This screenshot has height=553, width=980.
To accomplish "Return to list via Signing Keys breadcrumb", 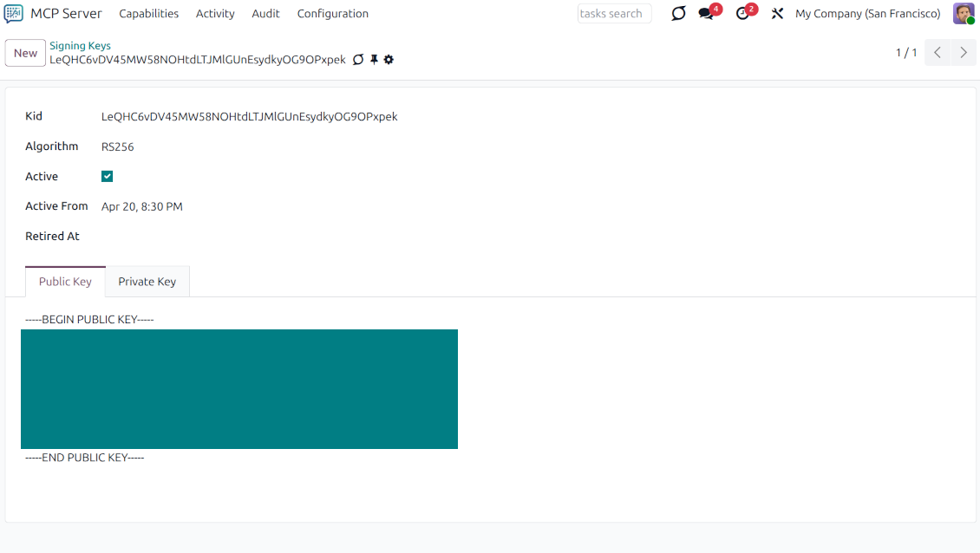I will click(x=80, y=45).
